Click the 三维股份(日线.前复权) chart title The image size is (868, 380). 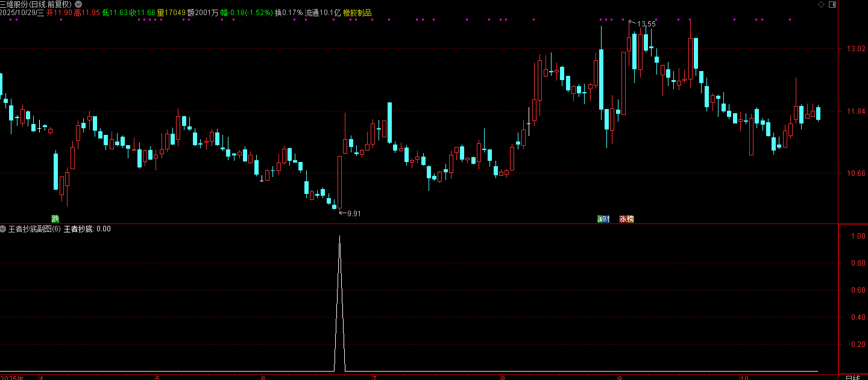tap(36, 4)
